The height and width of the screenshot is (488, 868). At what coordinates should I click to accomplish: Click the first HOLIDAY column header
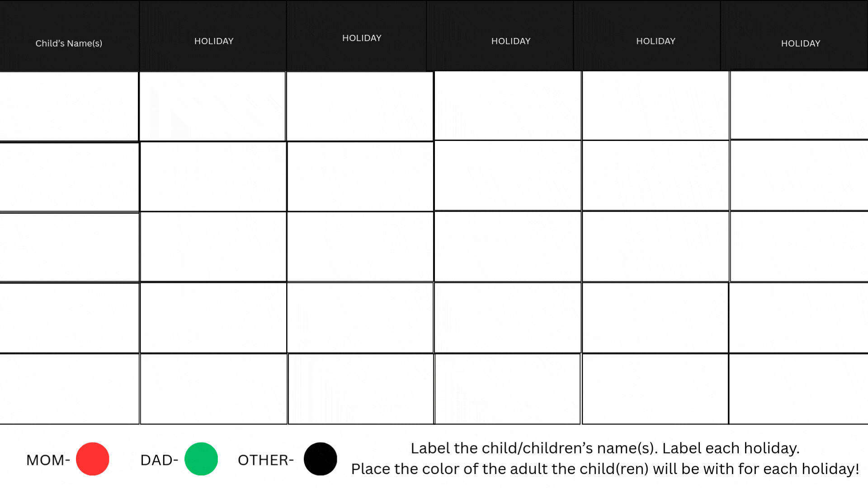tap(214, 41)
